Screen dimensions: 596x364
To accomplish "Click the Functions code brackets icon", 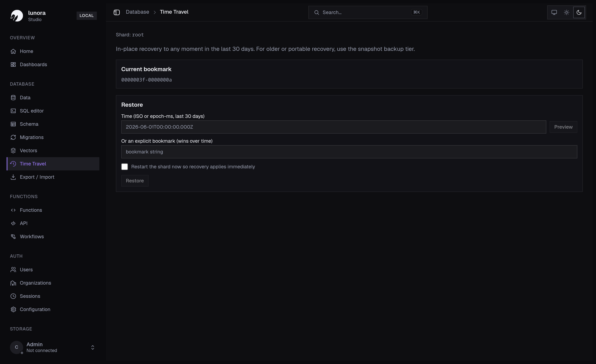I will coord(13,210).
